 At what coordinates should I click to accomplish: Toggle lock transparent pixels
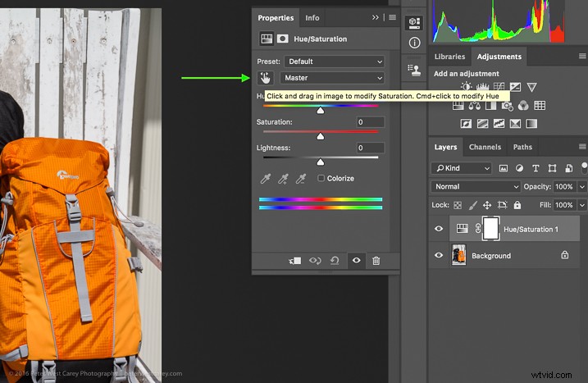pos(458,205)
